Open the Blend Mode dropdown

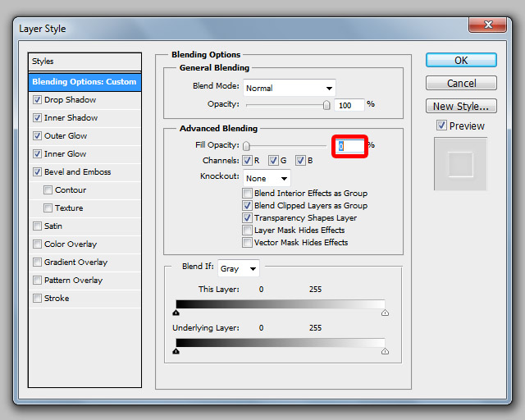290,88
